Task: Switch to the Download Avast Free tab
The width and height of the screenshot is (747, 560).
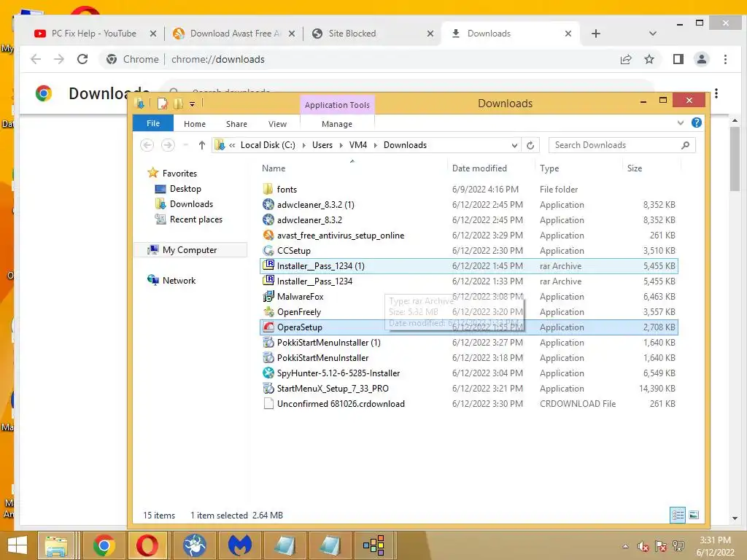Action: [x=236, y=34]
